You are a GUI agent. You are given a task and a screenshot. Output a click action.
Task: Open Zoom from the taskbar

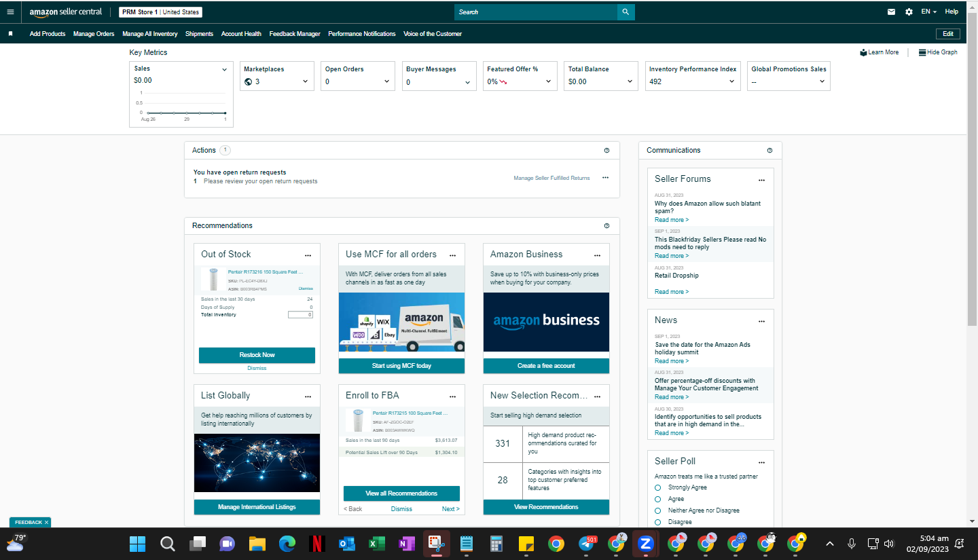645,544
